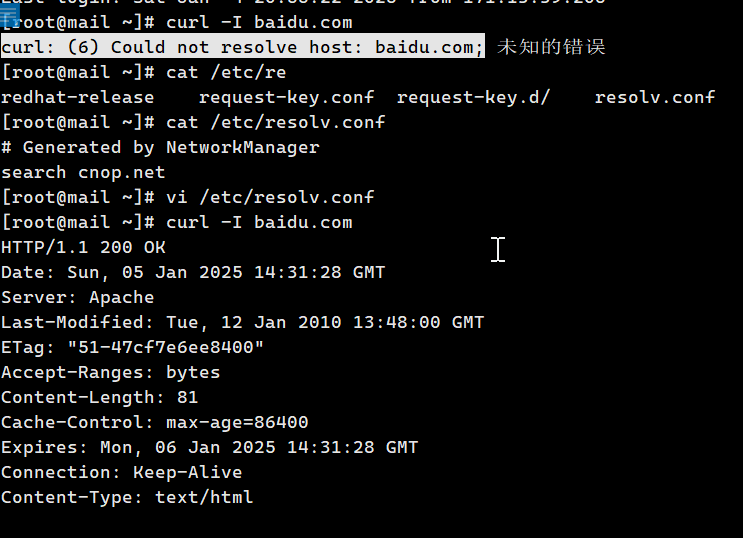
Task: Click the redhat-release completion suggestion
Action: [78, 97]
